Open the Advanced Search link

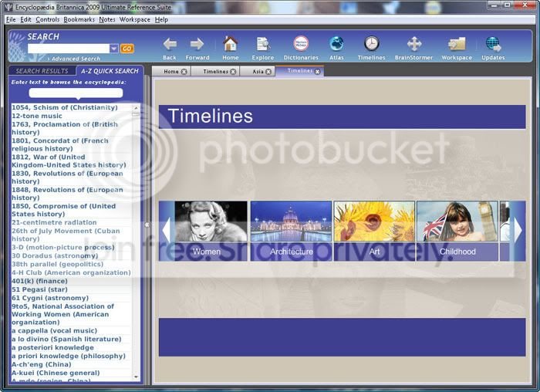tap(76, 59)
